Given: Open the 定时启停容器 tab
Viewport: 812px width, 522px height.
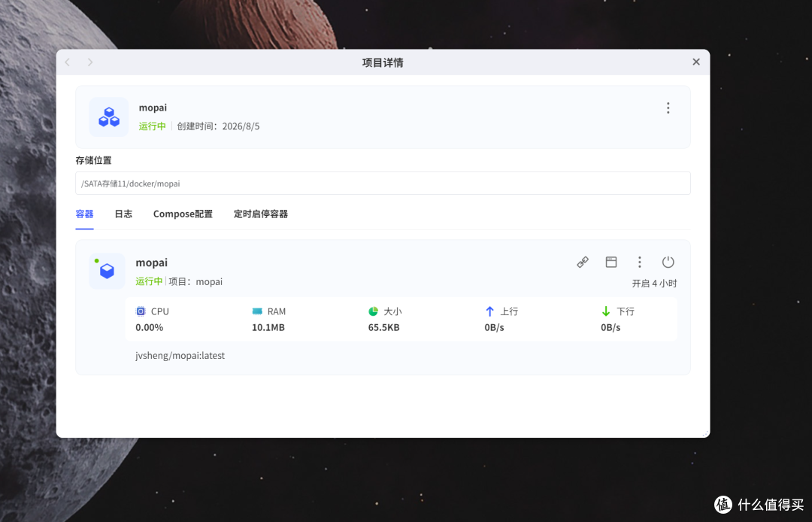Looking at the screenshot, I should coord(260,214).
